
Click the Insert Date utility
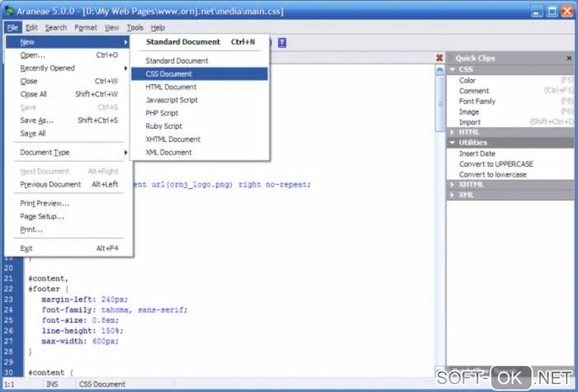[x=511, y=154]
